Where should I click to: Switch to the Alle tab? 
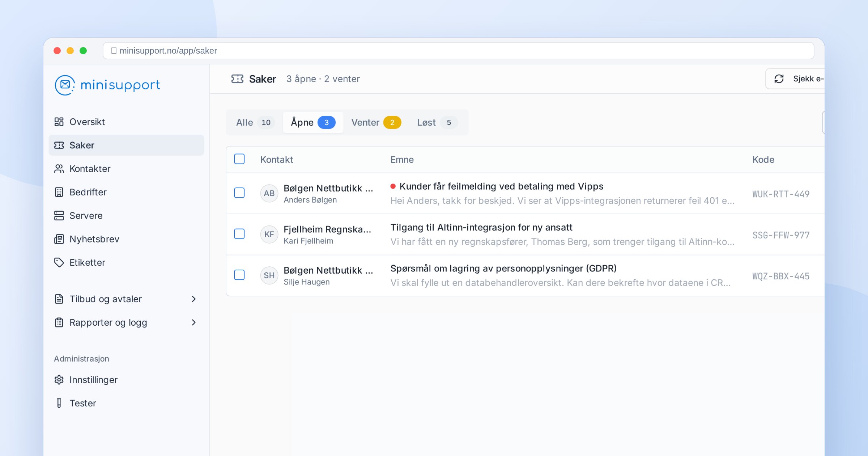(x=255, y=123)
